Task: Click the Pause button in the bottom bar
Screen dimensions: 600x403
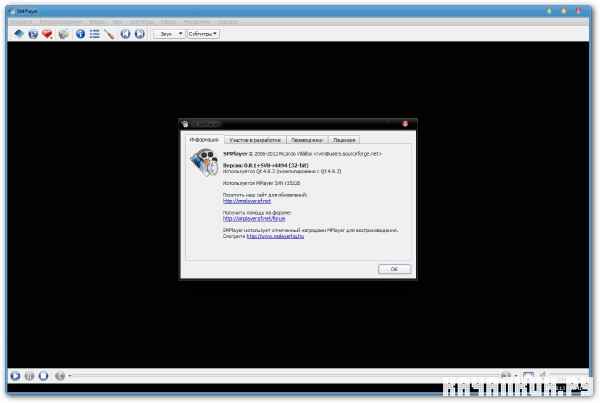Action: pyautogui.click(x=29, y=376)
